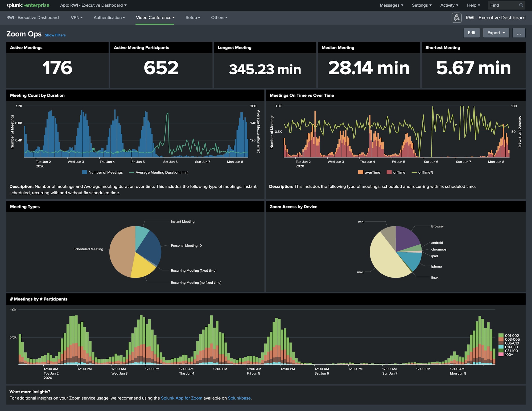532x411 pixels.
Task: Select the chromeos device label
Action: pos(439,249)
